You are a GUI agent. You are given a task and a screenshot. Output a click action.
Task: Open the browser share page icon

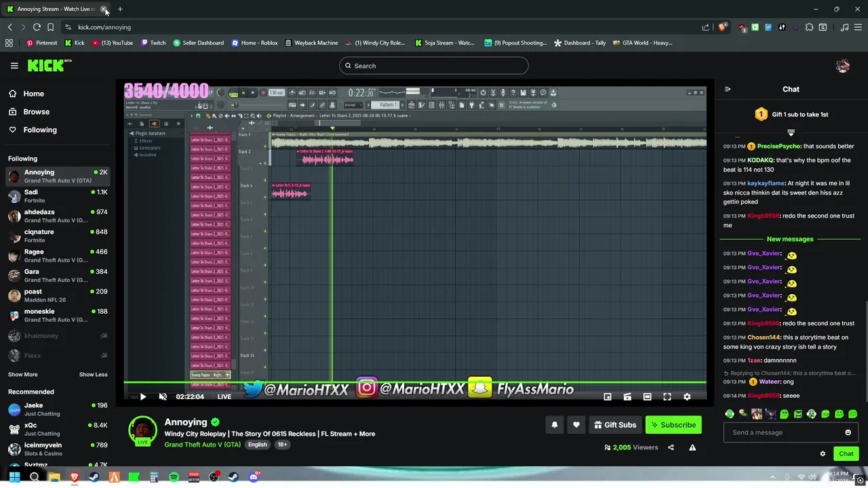tap(706, 27)
